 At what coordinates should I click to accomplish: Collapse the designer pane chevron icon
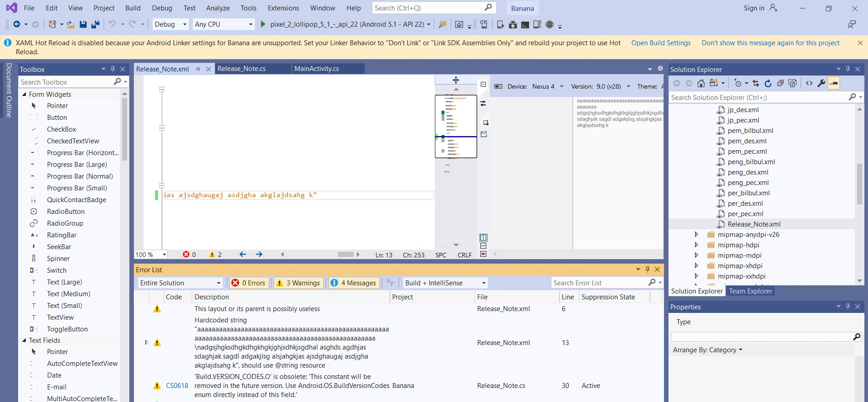tap(484, 254)
